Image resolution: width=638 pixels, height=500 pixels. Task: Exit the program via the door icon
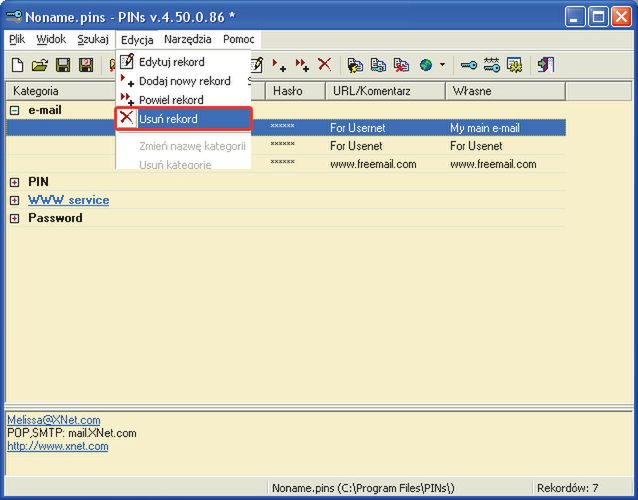coord(546,65)
